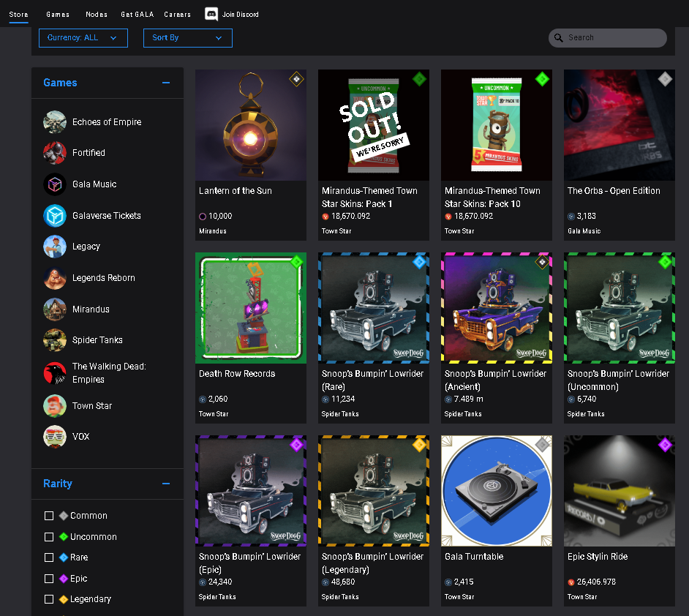Click green badge on Lowrider (Uncommon) card
The width and height of the screenshot is (689, 616).
665,263
